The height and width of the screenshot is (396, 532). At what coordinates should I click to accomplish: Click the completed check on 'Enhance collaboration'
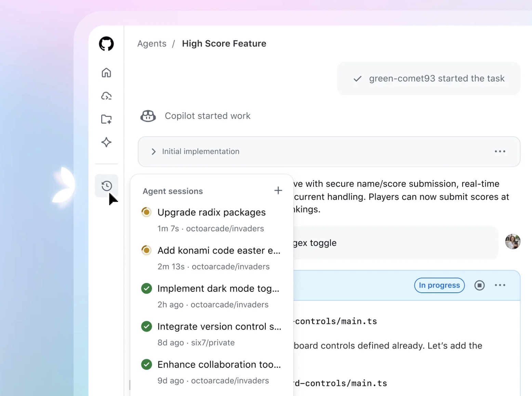[146, 364]
